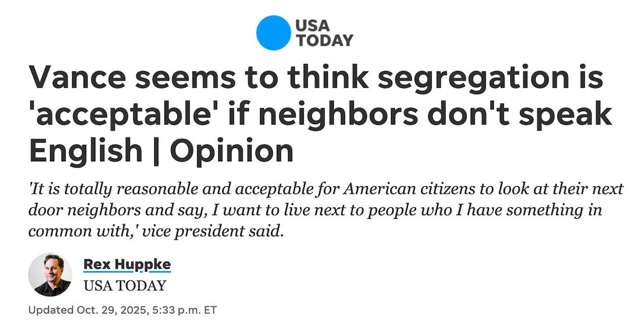
Task: Click the word USA in the logo
Action: [x=313, y=26]
